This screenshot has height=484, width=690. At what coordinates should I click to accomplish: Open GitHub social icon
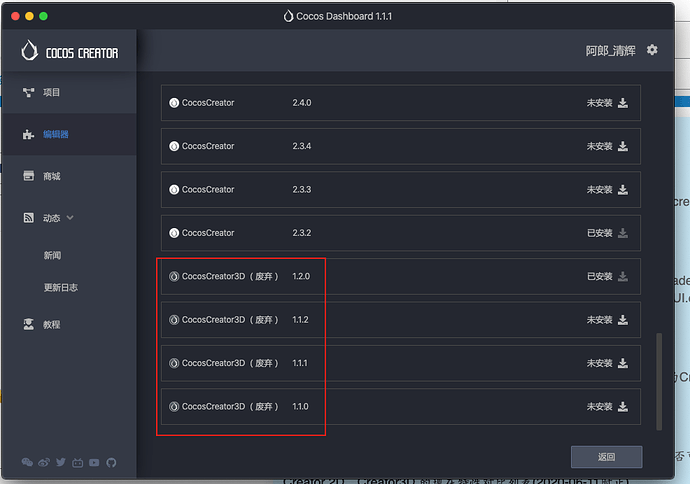click(111, 462)
